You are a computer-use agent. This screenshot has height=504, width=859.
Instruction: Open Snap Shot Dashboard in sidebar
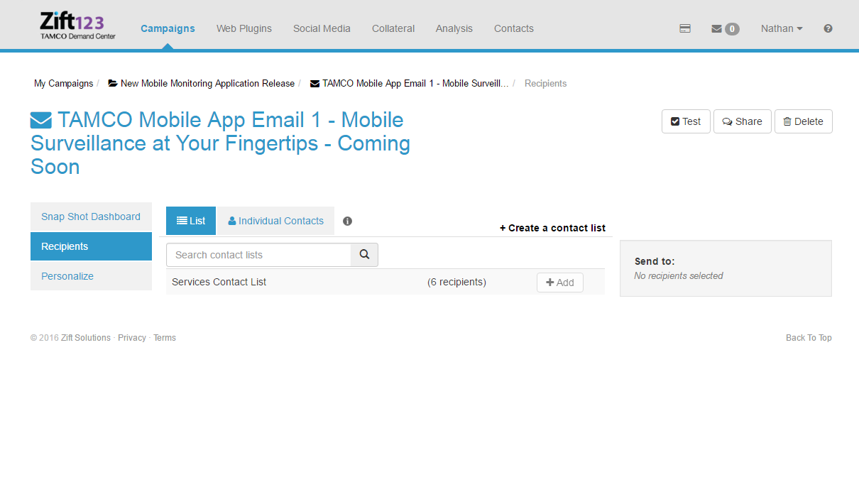click(91, 217)
